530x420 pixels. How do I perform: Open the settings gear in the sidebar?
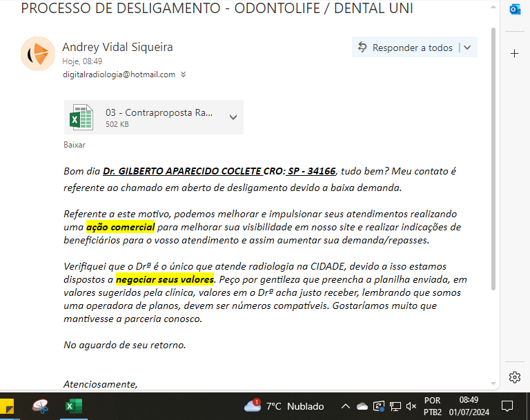click(514, 377)
